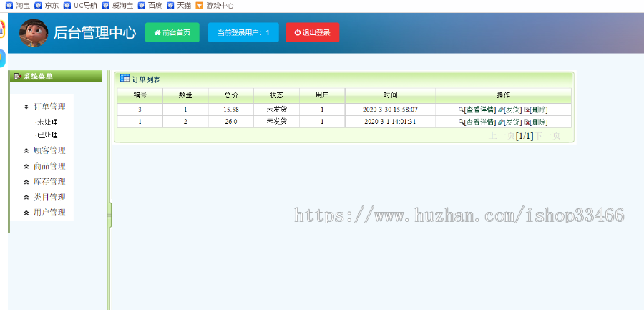This screenshot has height=310, width=644.
Task: Open the 百度 bookmark
Action: pos(150,6)
